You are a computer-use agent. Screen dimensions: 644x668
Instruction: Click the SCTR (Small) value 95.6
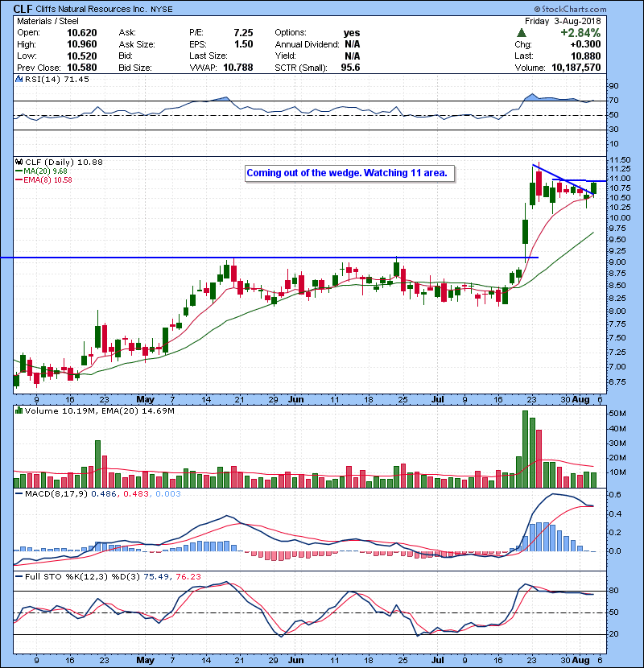[350, 68]
